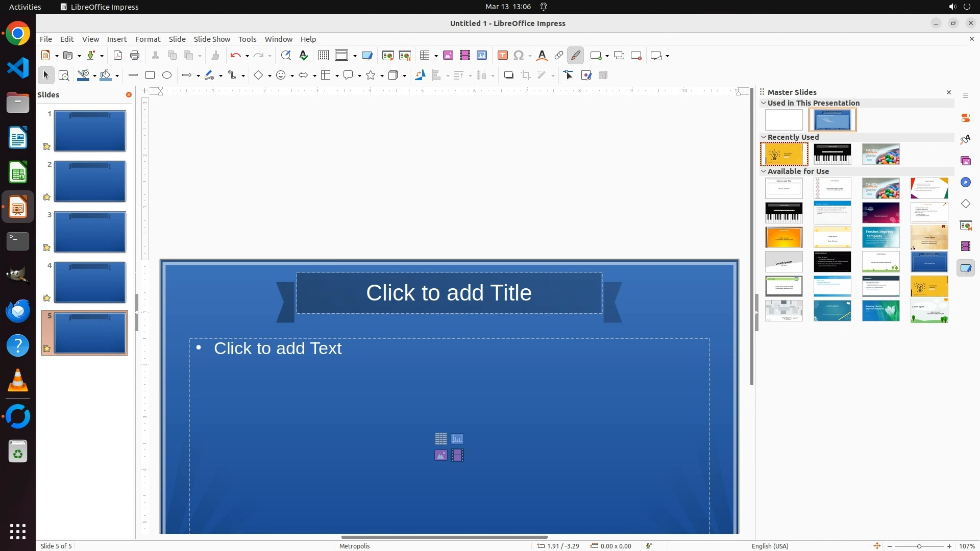The height and width of the screenshot is (551, 980).
Task: Select slide 3 thumbnail in Slides panel
Action: (x=90, y=232)
